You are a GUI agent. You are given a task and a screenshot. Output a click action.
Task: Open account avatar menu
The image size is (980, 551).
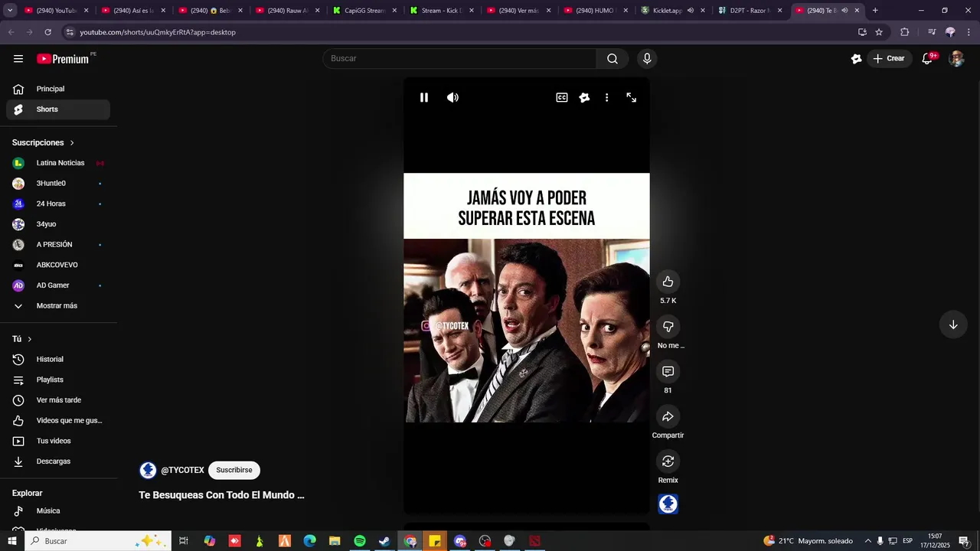(x=956, y=59)
